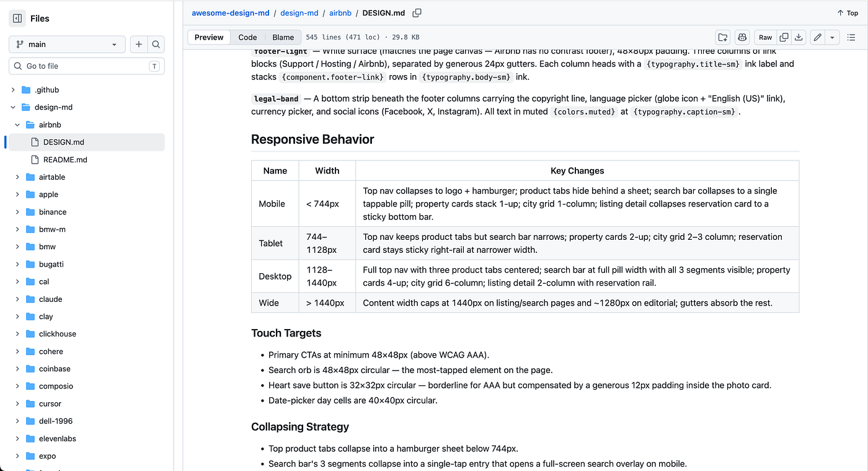The image size is (868, 471).
Task: Collapse the file tree side panel icon
Action: click(17, 19)
